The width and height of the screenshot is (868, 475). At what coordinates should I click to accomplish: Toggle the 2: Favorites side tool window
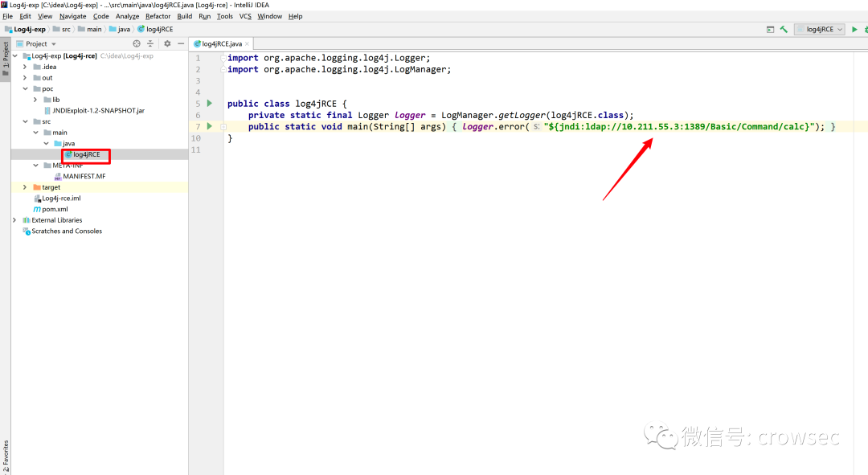click(6, 456)
